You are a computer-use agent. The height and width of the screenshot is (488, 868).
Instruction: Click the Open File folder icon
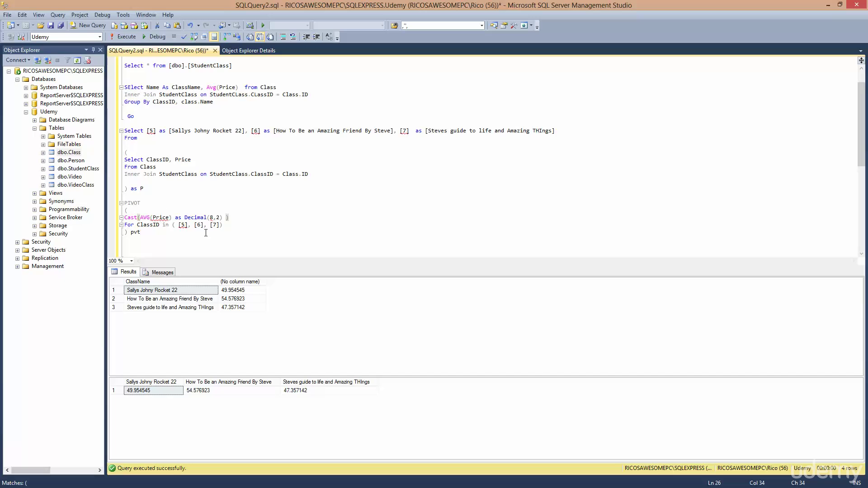pos(41,25)
